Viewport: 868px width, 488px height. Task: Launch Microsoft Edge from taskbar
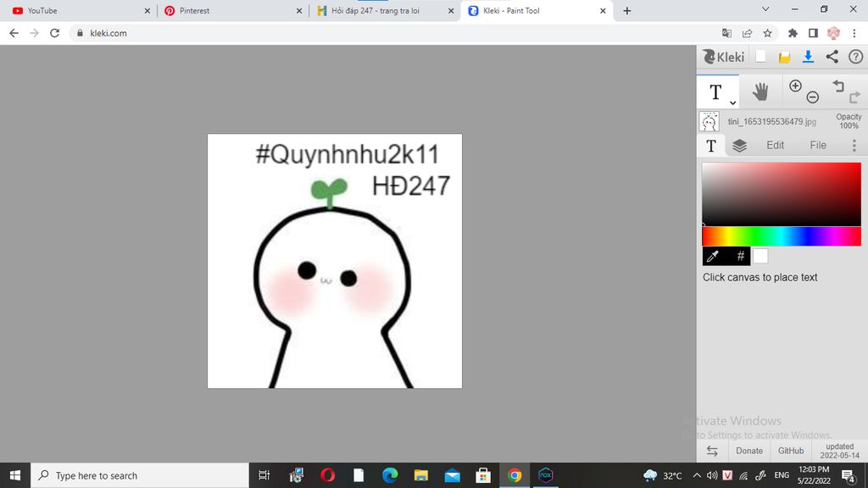390,475
